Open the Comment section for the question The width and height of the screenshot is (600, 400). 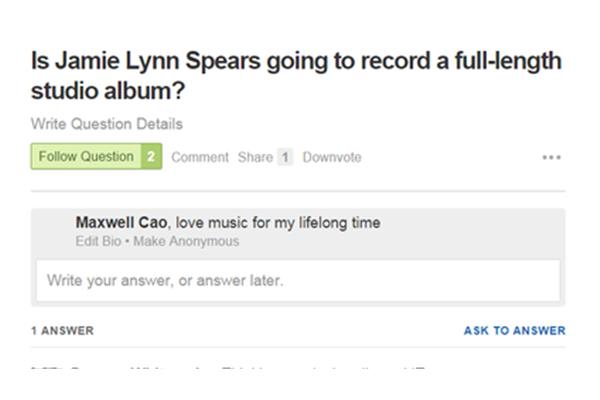pos(200,157)
